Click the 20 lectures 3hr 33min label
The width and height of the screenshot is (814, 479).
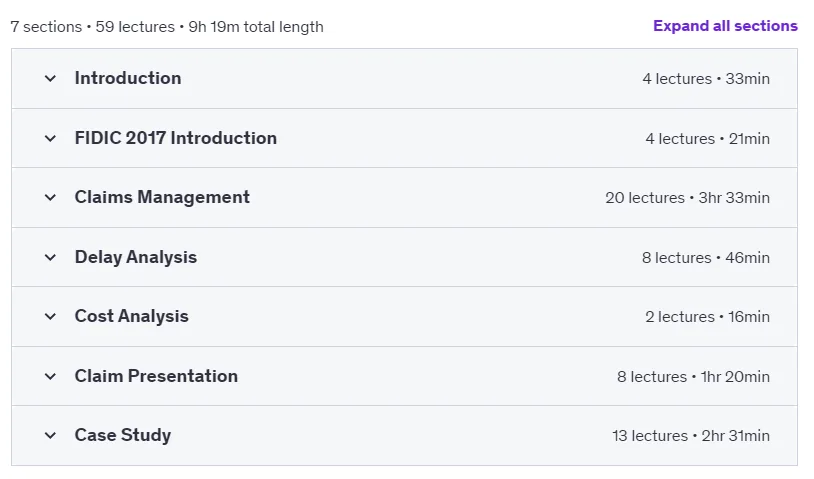coord(687,198)
